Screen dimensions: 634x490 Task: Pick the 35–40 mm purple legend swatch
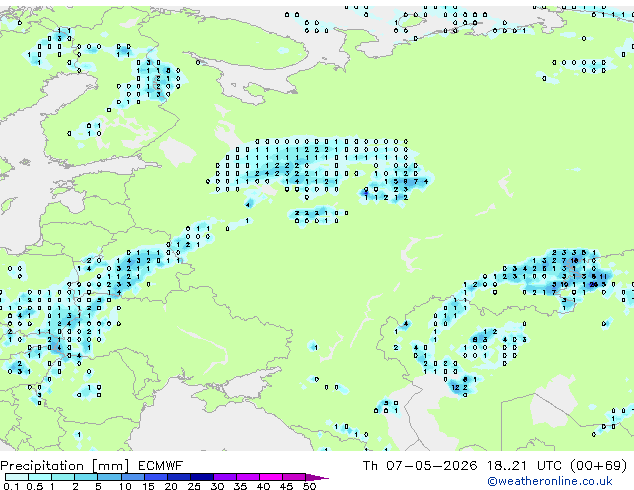pos(248,477)
